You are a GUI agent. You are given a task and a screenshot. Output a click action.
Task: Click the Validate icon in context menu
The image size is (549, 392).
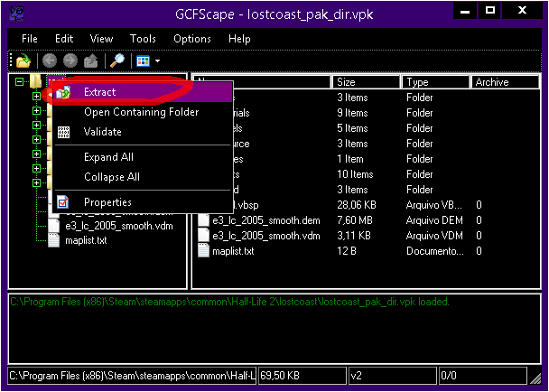tap(63, 132)
